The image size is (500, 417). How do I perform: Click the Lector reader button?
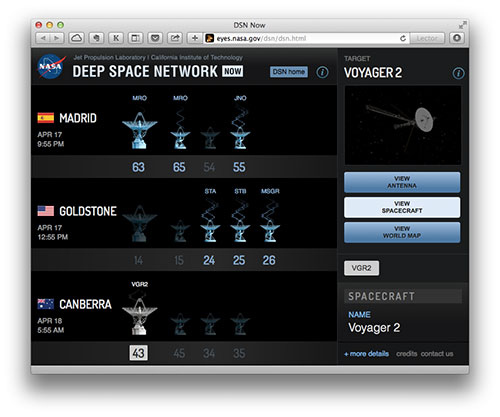click(427, 38)
